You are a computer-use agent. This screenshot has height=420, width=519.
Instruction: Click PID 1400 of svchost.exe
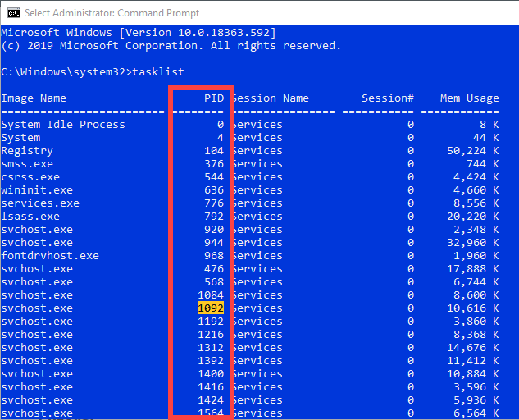pos(211,374)
